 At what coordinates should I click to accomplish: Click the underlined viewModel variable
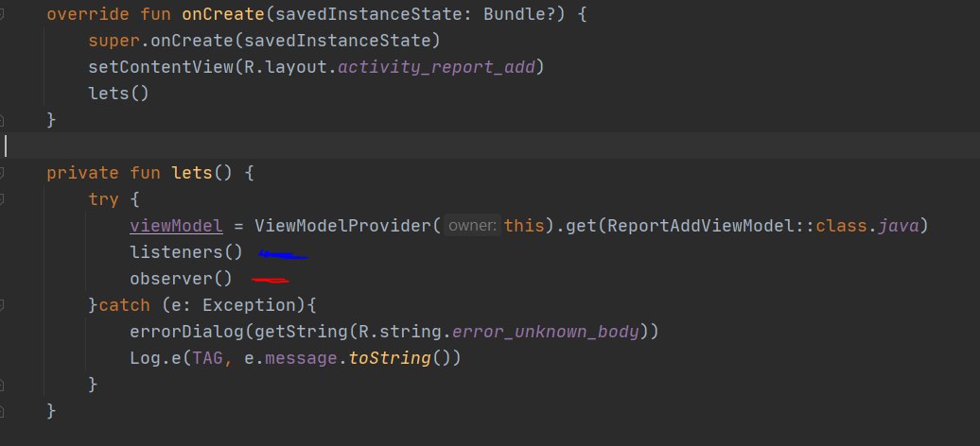tap(176, 226)
